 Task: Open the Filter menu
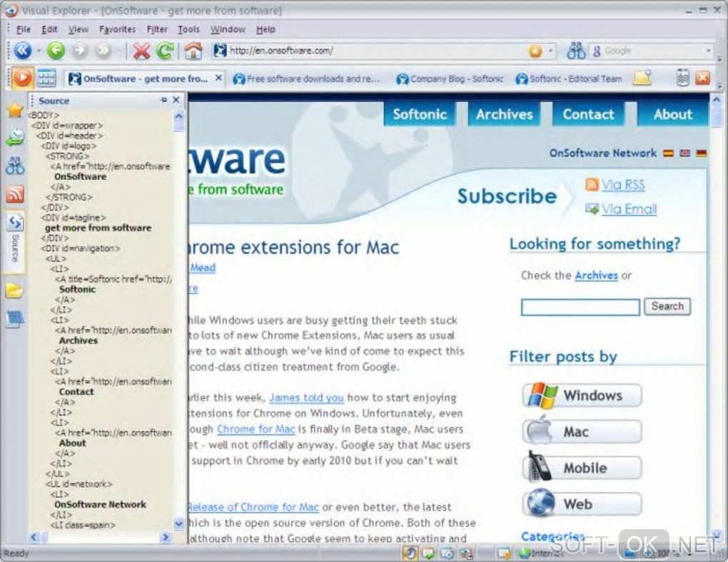point(157,29)
